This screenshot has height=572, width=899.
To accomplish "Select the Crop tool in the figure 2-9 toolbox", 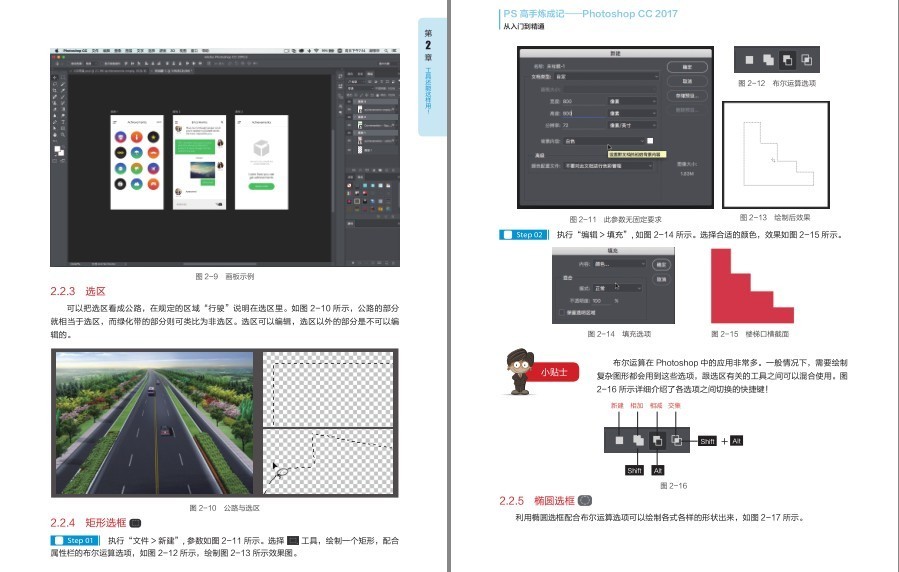I will [x=54, y=91].
